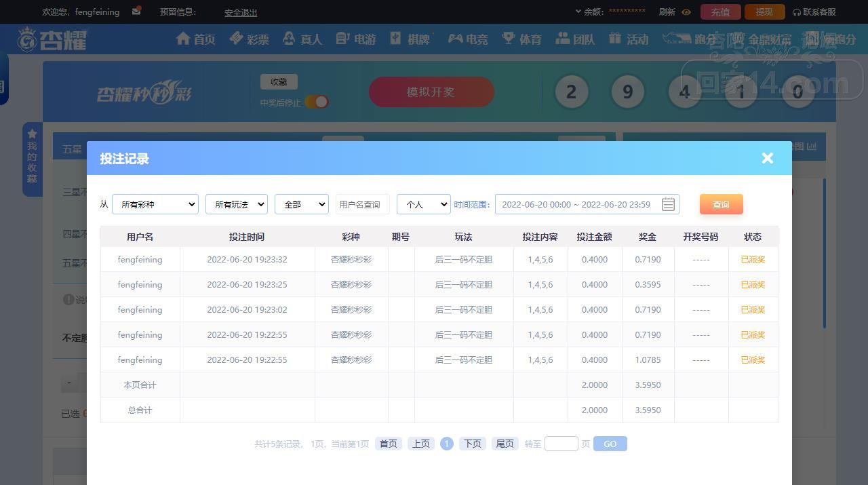Click the eye icon to show balance

click(686, 12)
